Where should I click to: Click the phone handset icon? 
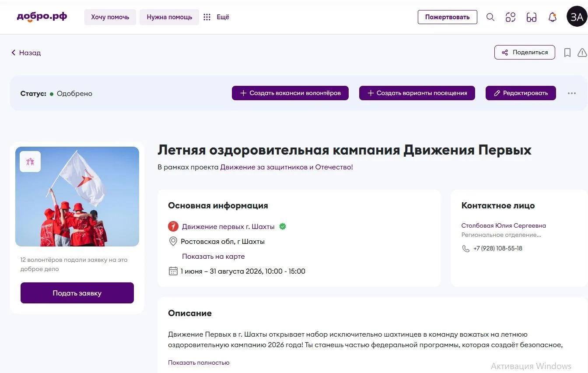click(465, 248)
